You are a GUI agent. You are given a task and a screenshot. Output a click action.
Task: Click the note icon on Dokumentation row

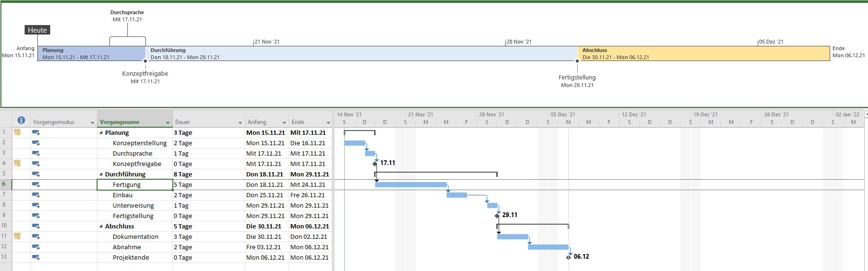(x=17, y=236)
